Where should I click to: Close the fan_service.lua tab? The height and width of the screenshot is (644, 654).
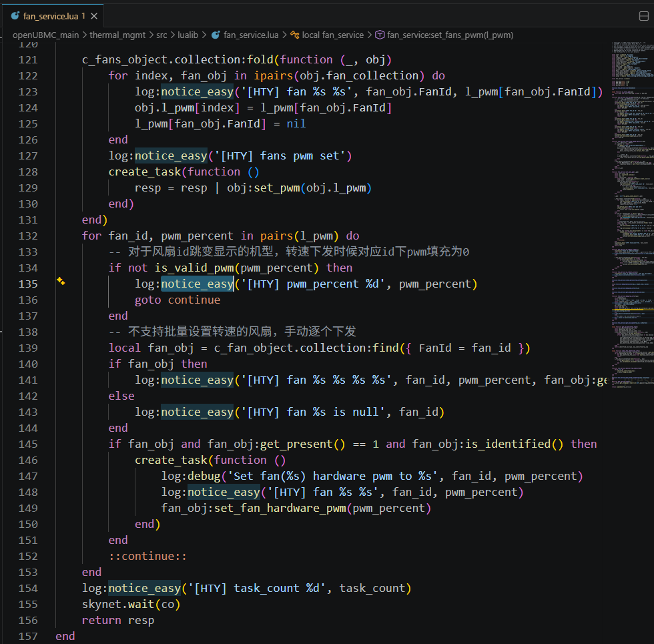click(94, 15)
